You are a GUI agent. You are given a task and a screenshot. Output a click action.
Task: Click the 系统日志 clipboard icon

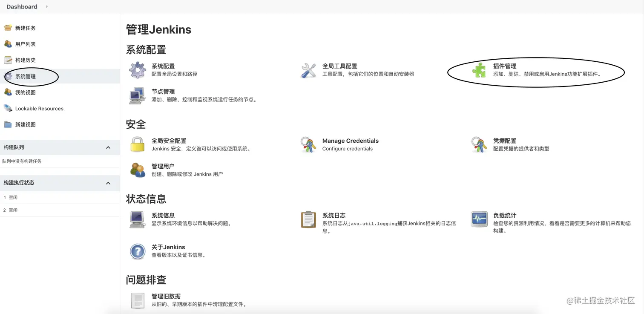tap(308, 219)
